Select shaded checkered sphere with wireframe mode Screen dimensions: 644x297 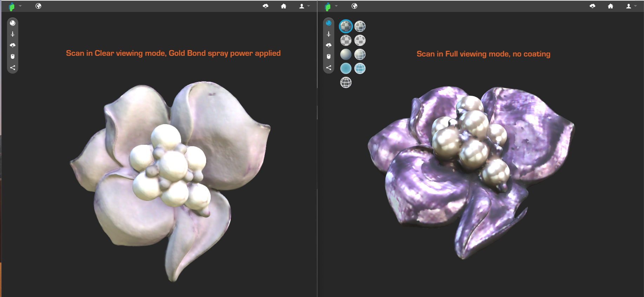(360, 26)
